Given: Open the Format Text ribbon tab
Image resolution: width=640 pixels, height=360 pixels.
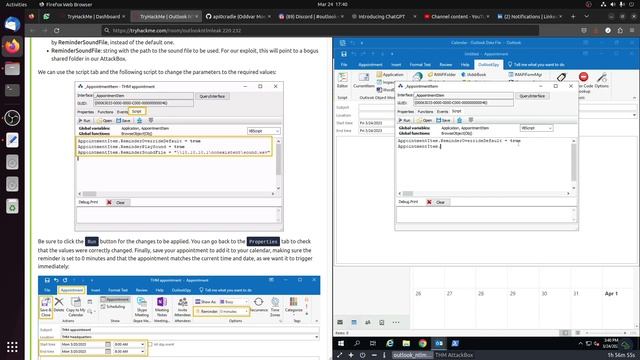Looking at the screenshot, I should pyautogui.click(x=420, y=64).
